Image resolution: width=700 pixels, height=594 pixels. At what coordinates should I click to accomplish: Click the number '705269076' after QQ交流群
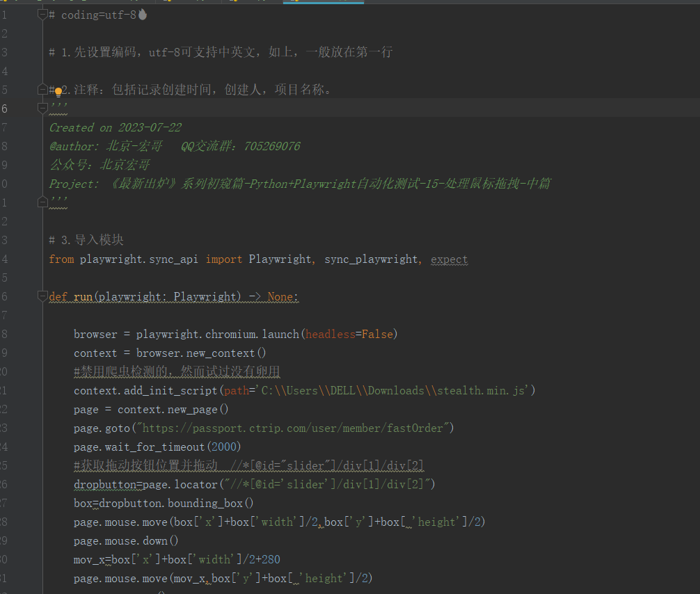pos(272,146)
